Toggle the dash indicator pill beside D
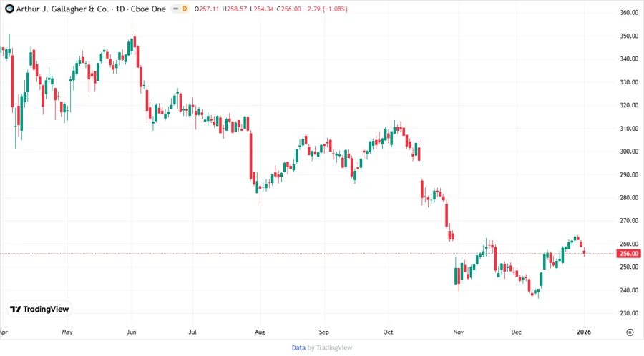644x356 pixels. (175, 9)
